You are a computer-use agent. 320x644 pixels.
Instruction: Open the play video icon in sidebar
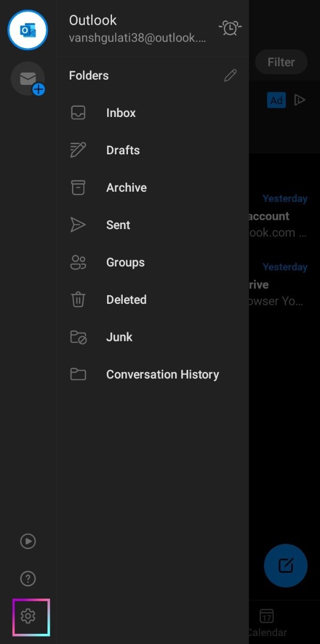point(28,541)
